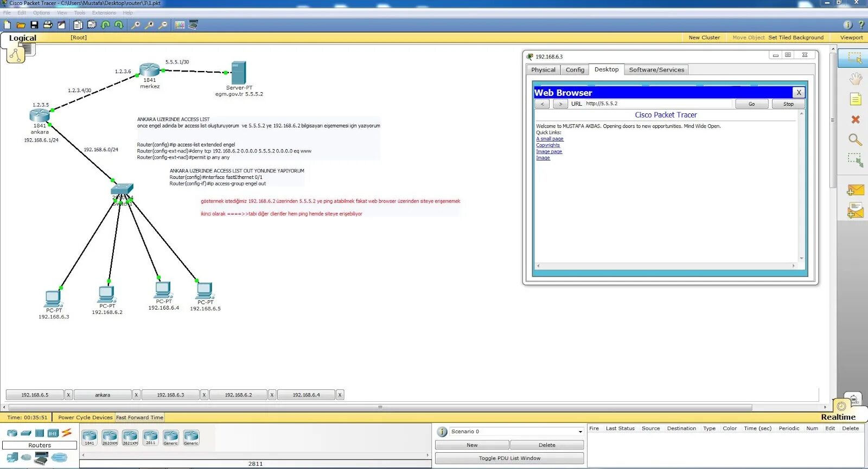The width and height of the screenshot is (868, 469).
Task: Select the Move Layout hand tool
Action: [855, 79]
